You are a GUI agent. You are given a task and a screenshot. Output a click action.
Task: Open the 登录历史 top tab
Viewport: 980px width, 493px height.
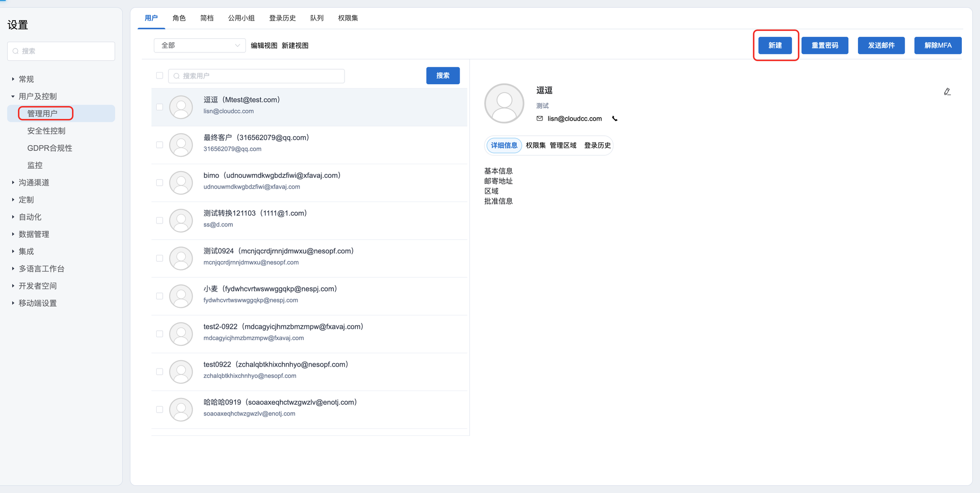(282, 18)
